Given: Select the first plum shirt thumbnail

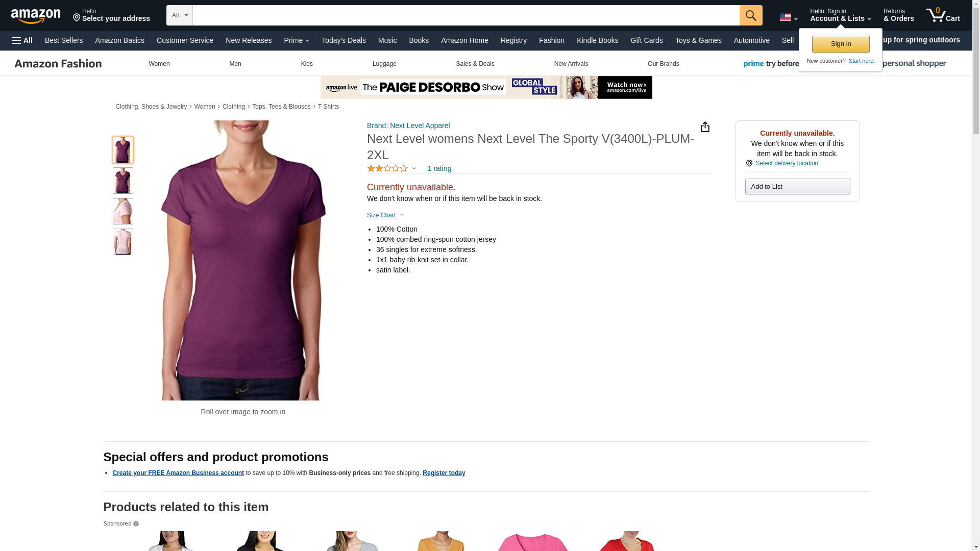Looking at the screenshot, I should click(x=123, y=150).
